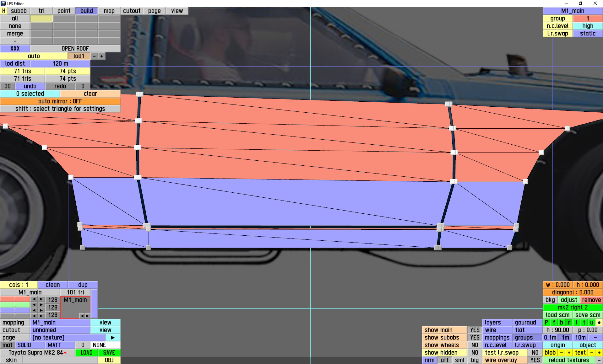Open the SOLID material type selector
The image size is (603, 364).
[24, 345]
